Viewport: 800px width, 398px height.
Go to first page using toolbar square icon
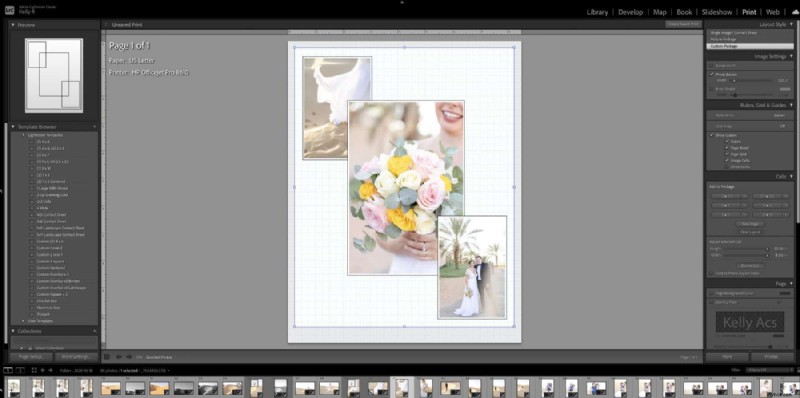(x=107, y=357)
